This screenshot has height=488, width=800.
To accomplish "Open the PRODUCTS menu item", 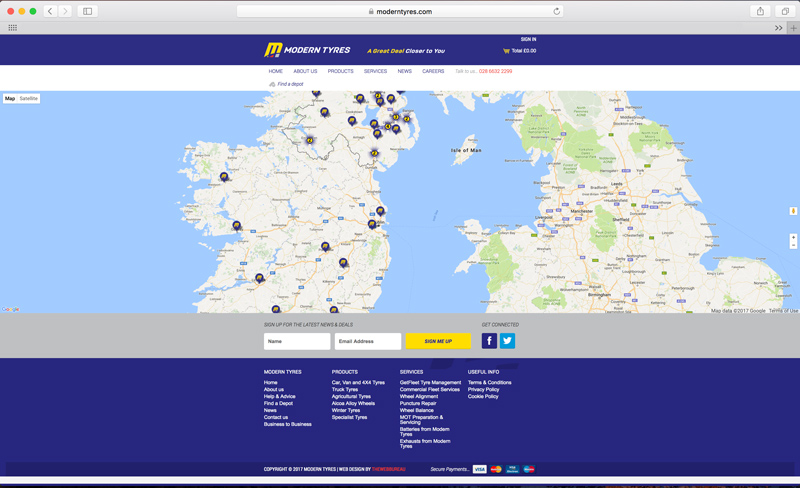I will tap(340, 71).
